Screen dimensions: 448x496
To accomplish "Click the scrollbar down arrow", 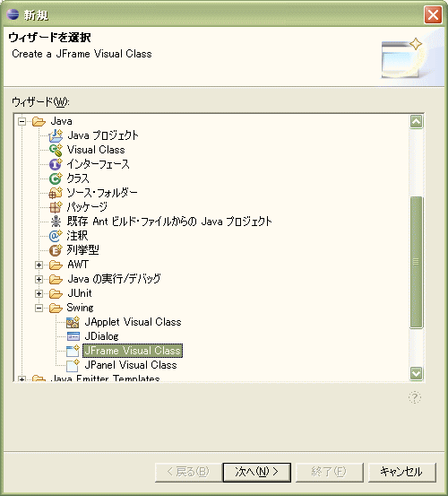I will coord(416,373).
